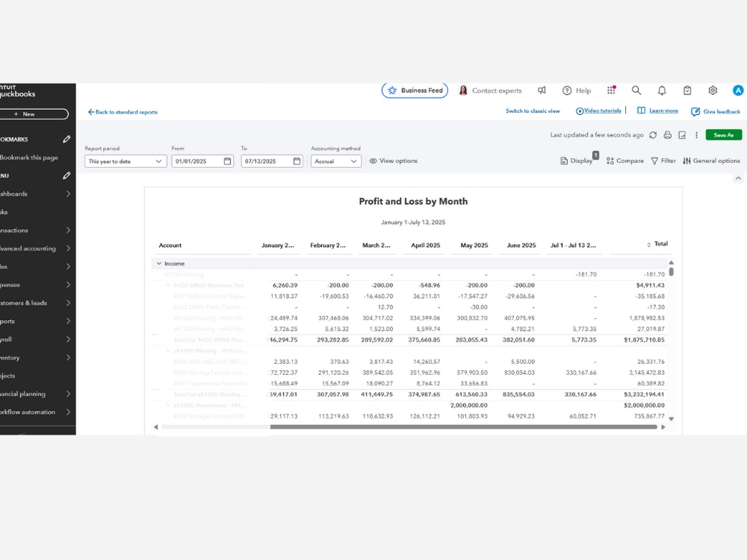Click the June 2025 column header
This screenshot has width=747, height=560.
pos(521,246)
